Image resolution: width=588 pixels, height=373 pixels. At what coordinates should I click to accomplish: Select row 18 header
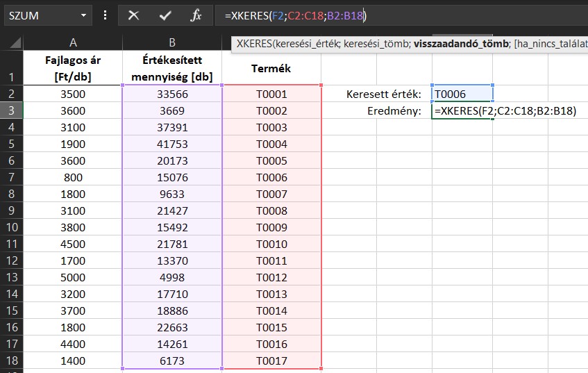pos(11,360)
